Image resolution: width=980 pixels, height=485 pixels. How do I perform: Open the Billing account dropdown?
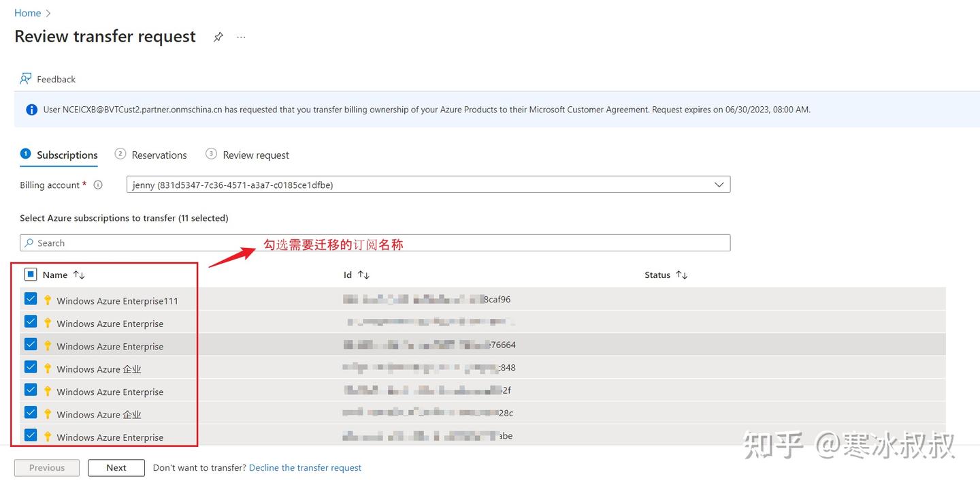click(x=719, y=184)
